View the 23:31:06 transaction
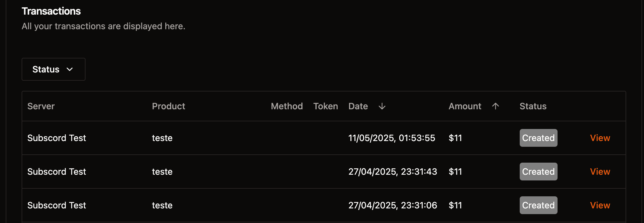 click(600, 205)
